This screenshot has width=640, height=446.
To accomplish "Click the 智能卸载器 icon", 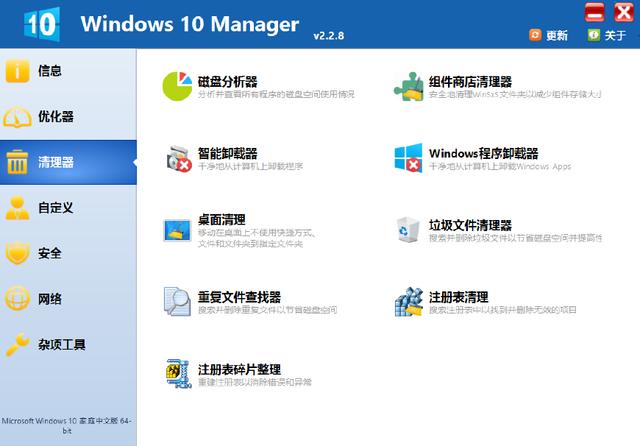I will coord(178,159).
